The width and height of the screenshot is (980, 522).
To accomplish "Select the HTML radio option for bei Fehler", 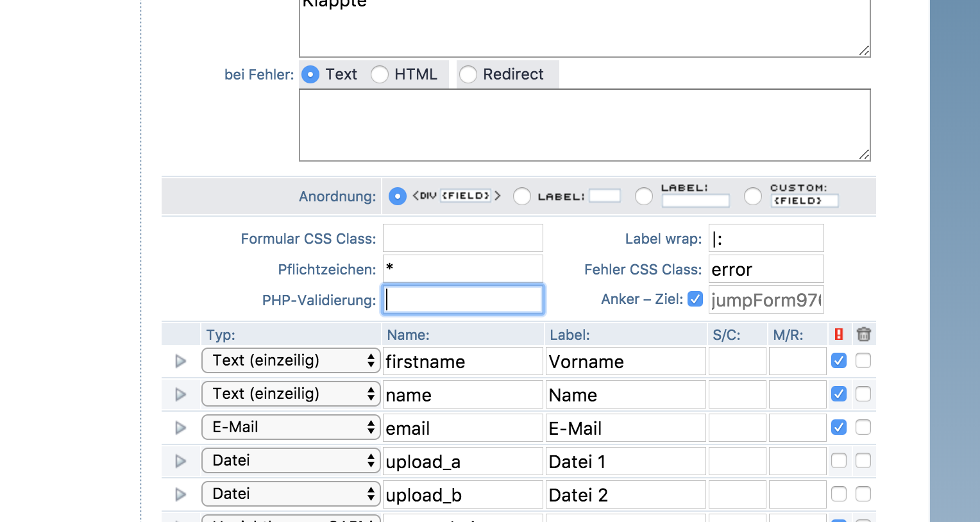I will [380, 74].
